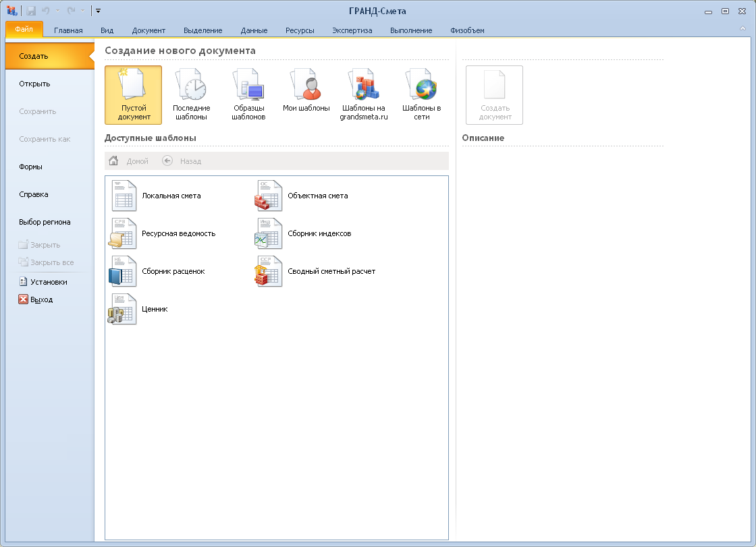Select the Объектная смета brick icon
The height and width of the screenshot is (547, 756).
click(268, 196)
